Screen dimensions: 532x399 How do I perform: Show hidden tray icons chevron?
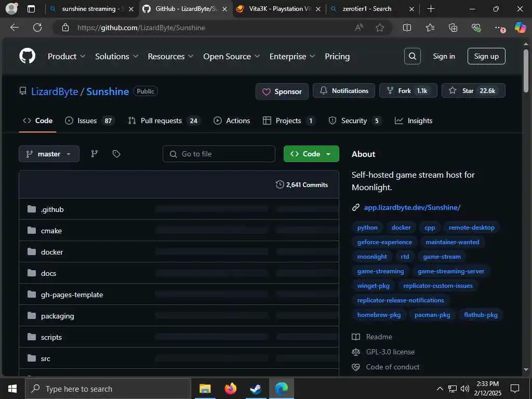click(440, 389)
